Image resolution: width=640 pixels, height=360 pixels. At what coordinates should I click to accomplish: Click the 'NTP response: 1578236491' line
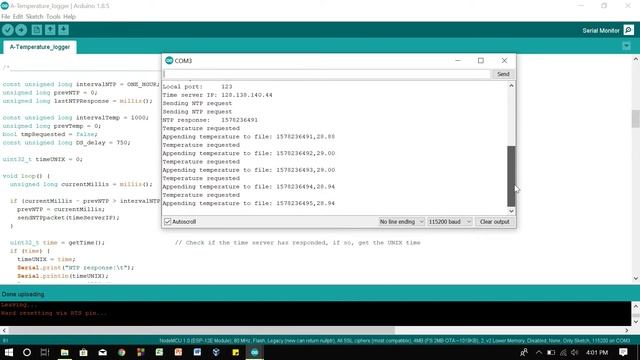tap(210, 120)
